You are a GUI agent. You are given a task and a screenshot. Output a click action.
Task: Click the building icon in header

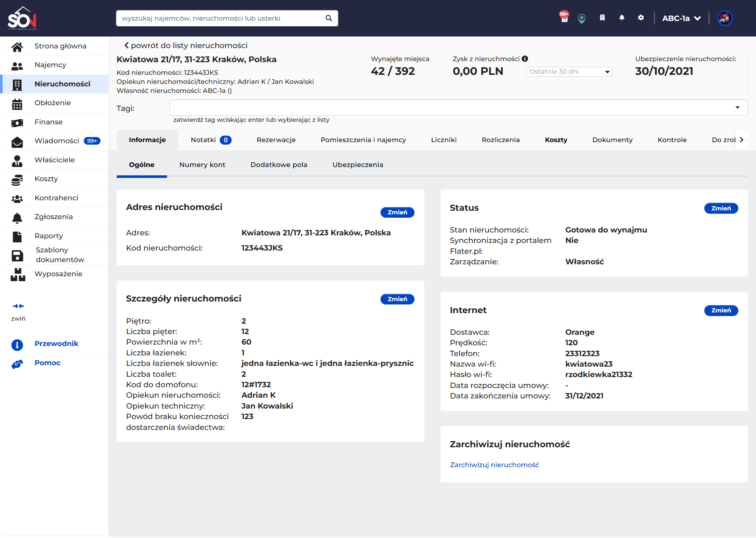[x=602, y=17]
